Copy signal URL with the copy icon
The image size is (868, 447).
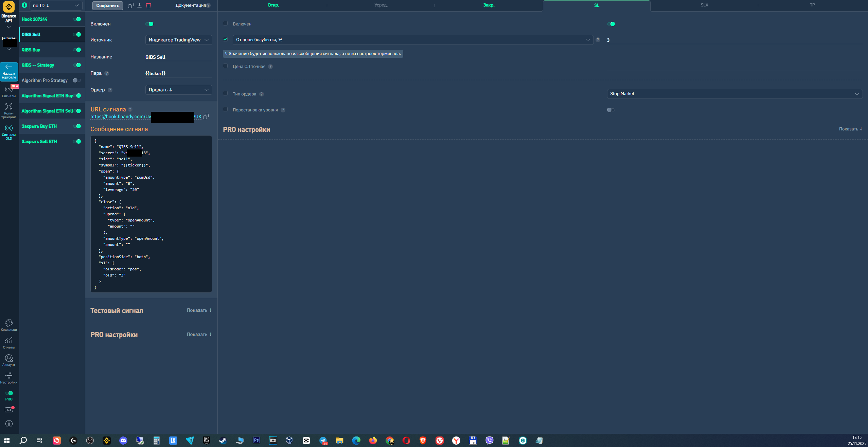point(206,117)
